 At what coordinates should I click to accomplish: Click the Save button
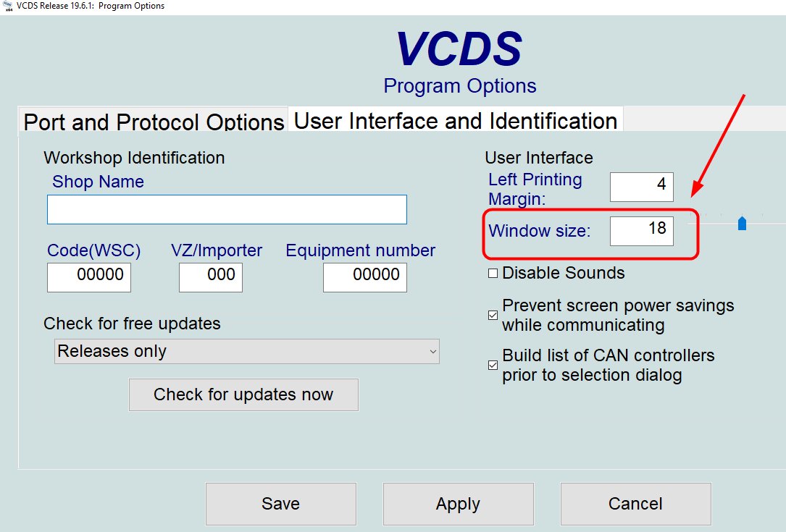[x=281, y=504]
